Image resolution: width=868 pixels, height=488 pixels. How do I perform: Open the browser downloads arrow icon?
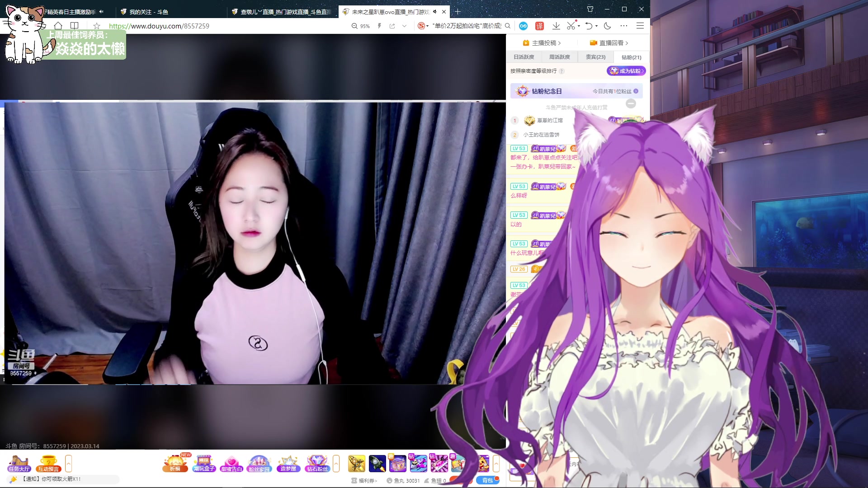[556, 26]
